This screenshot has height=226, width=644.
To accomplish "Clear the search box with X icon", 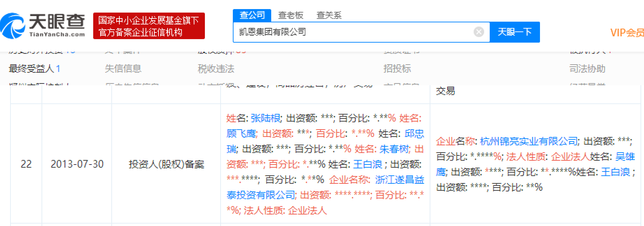I will pos(479,32).
